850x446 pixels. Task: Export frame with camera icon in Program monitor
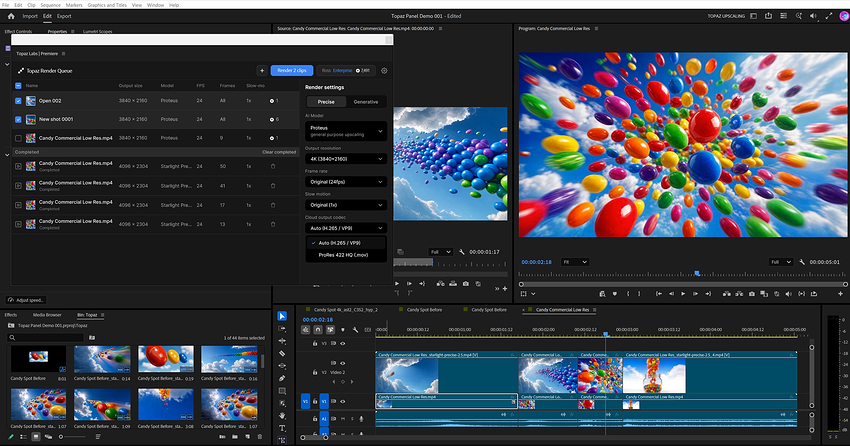click(x=751, y=294)
